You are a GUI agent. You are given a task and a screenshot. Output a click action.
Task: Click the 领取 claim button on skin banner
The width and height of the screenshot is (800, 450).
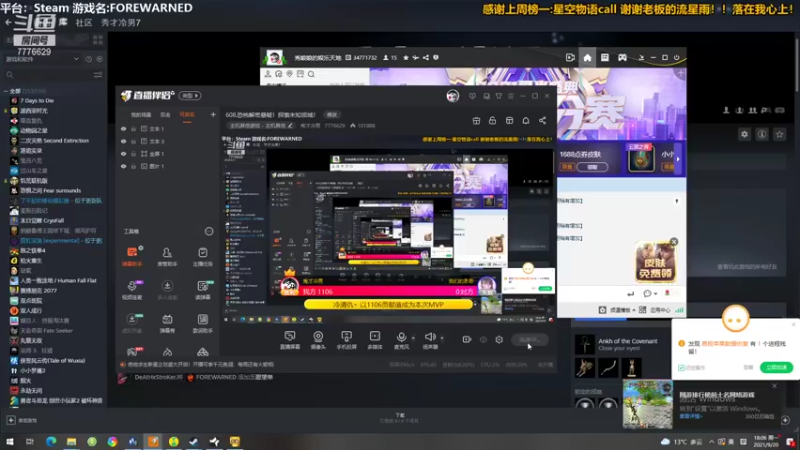pyautogui.click(x=592, y=167)
